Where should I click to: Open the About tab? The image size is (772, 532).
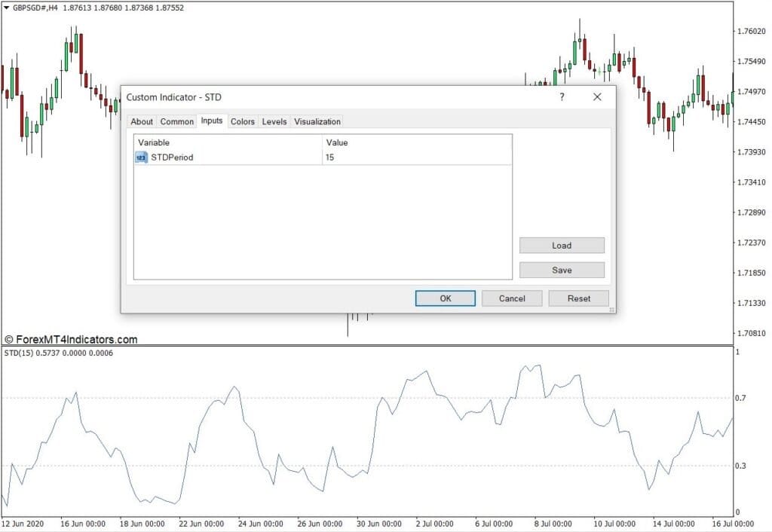click(x=141, y=121)
